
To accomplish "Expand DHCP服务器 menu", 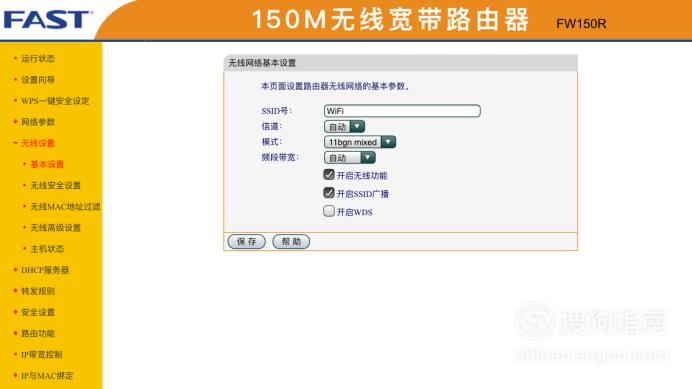I will (45, 270).
